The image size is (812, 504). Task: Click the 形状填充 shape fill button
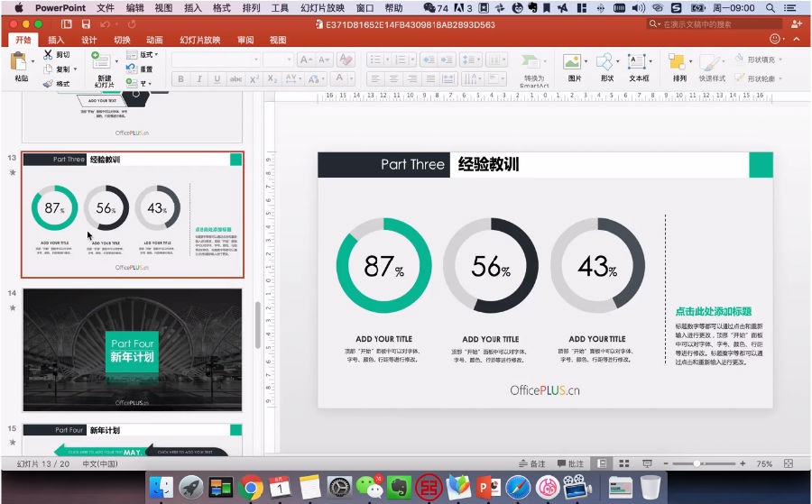pyautogui.click(x=759, y=60)
